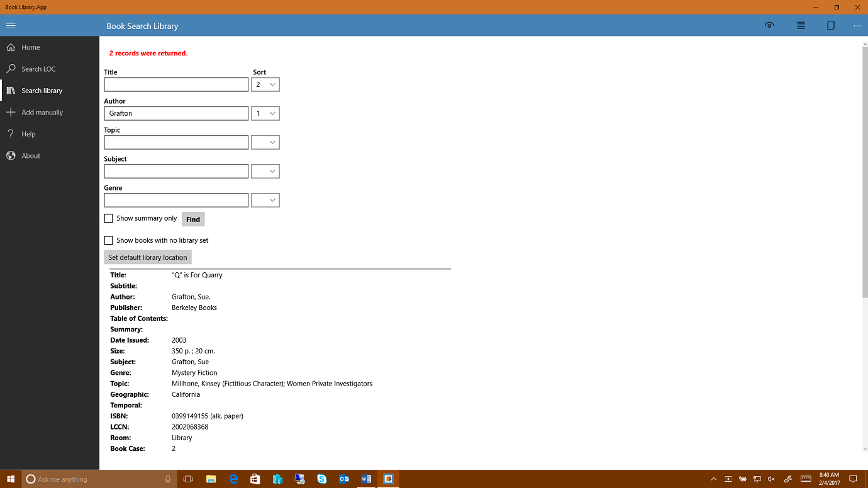
Task: Open the hamburger navigation menu
Action: pos(11,26)
